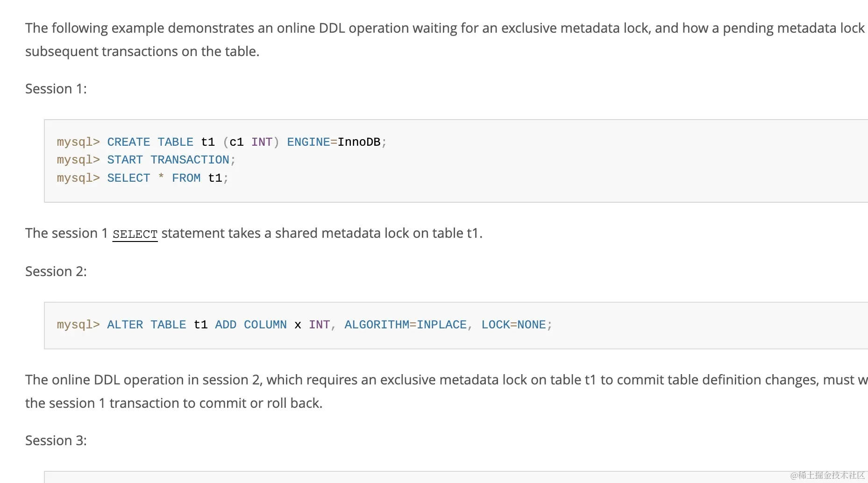
Task: Click the mysql> prompt before ALTER TABLE
Action: (x=78, y=325)
